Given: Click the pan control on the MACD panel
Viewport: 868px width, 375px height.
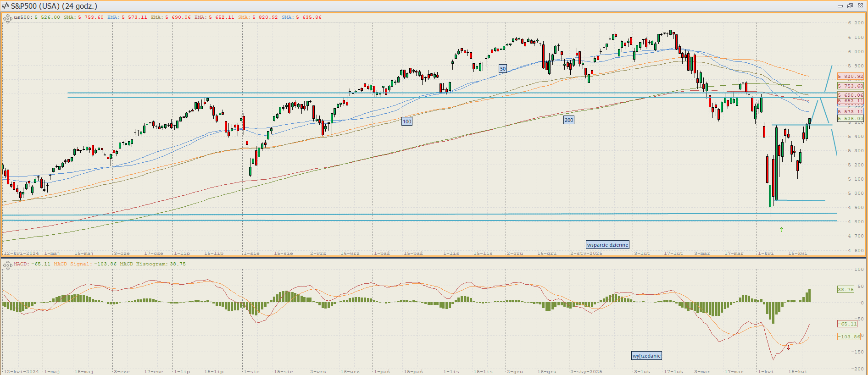Looking at the screenshot, I should tap(7, 265).
